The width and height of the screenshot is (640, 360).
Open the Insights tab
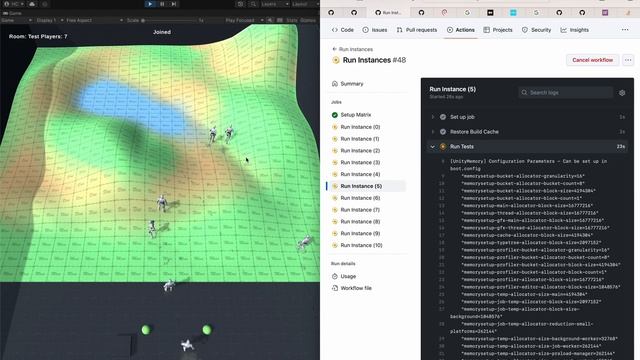coord(574,30)
